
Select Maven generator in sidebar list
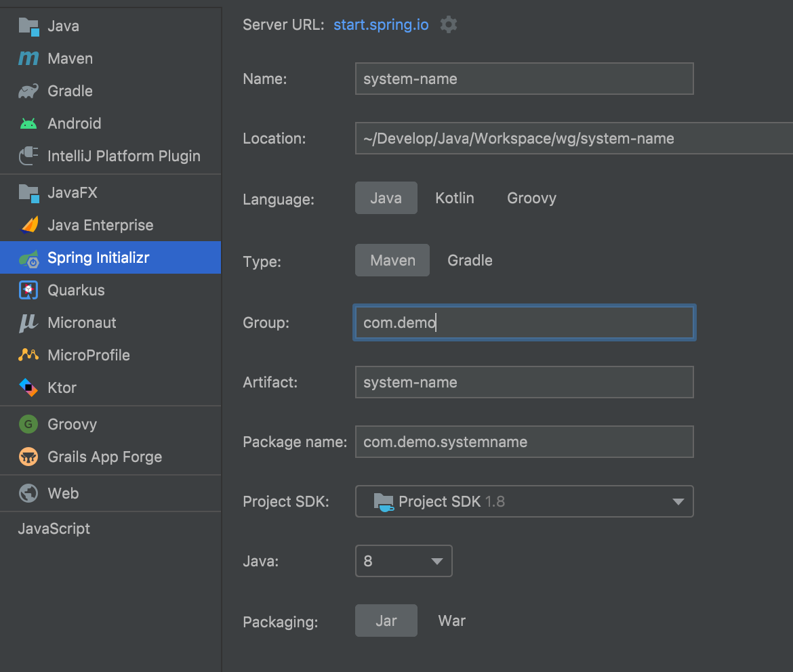tap(110, 59)
